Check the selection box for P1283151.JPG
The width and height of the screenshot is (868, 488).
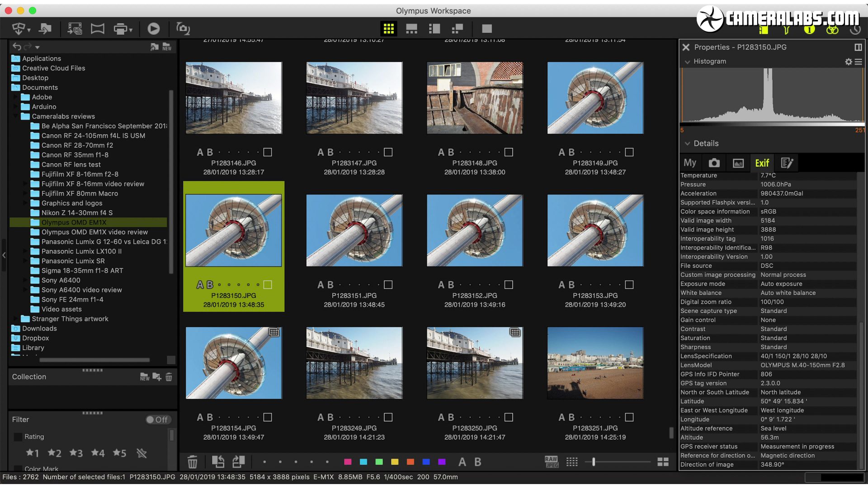(388, 285)
